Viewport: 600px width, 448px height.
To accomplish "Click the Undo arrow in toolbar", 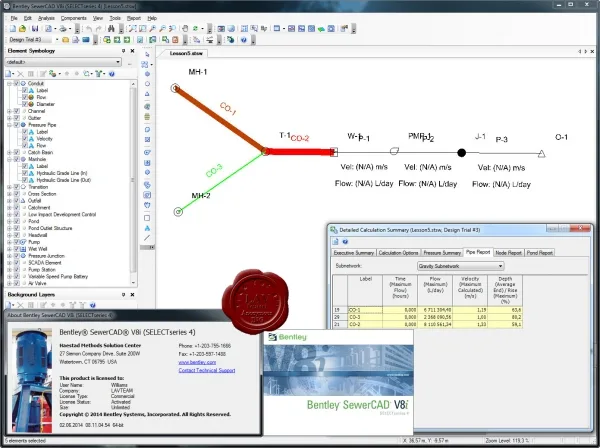I will pos(89,29).
